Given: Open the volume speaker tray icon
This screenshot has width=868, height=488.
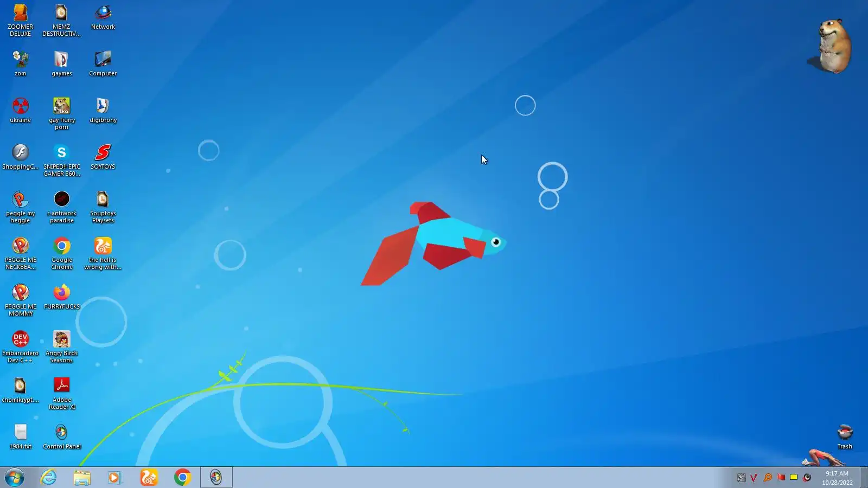Looking at the screenshot, I should pyautogui.click(x=807, y=478).
